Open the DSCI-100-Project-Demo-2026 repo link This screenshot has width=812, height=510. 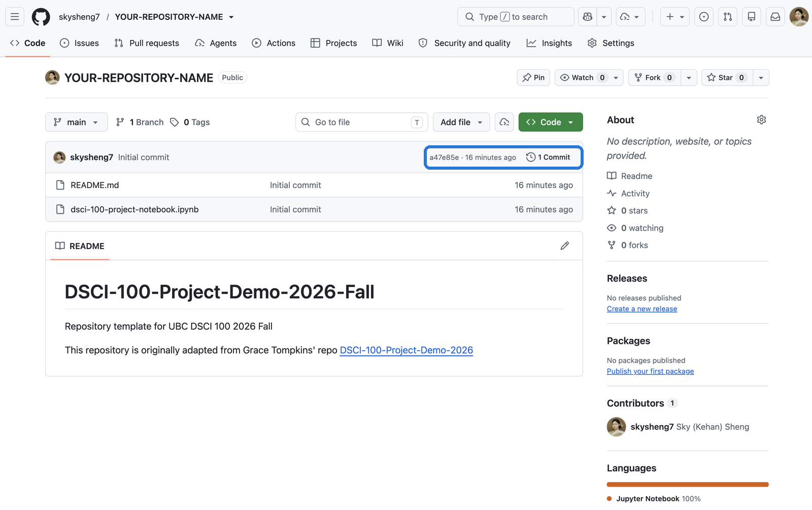[x=407, y=350]
